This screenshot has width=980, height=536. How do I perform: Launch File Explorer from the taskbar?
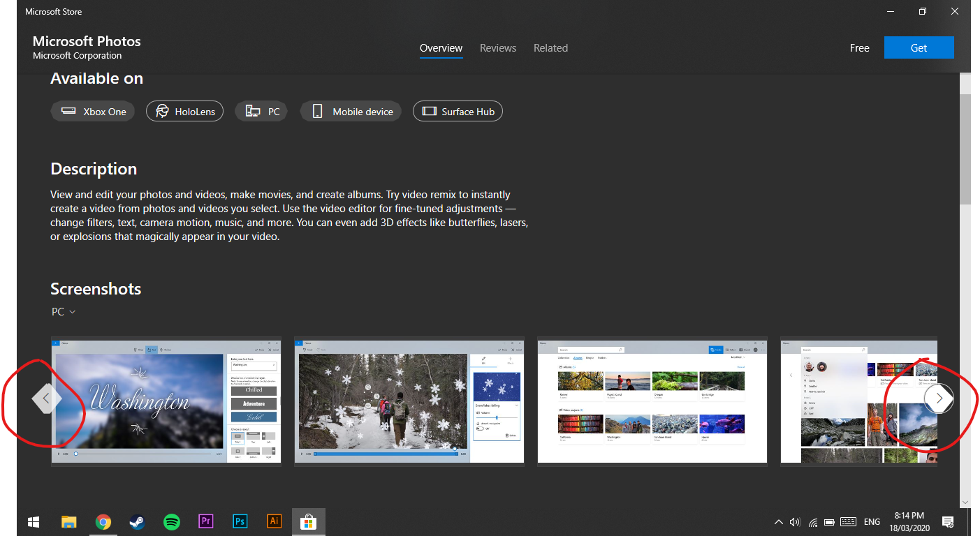pyautogui.click(x=68, y=521)
